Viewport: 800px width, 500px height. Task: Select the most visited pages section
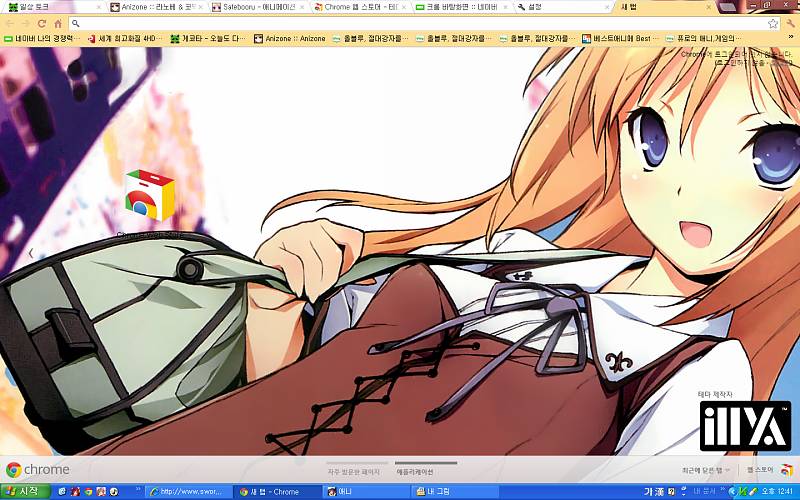click(x=353, y=471)
